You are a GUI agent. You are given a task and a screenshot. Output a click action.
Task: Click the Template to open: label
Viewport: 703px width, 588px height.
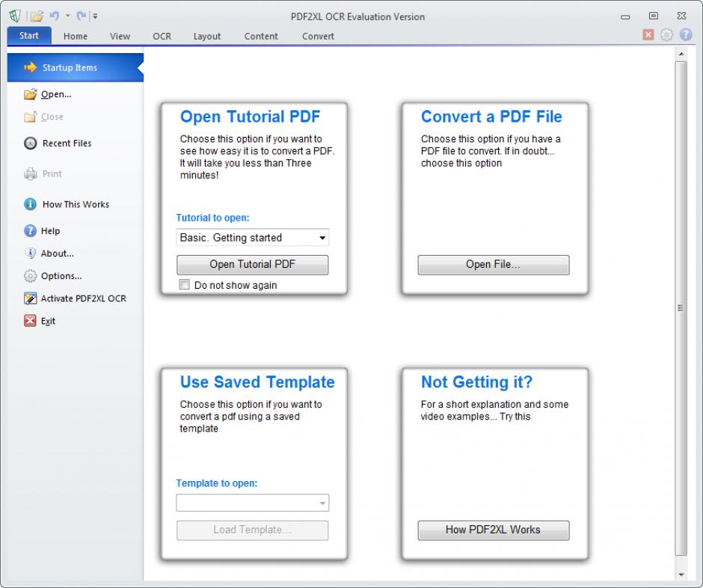click(x=217, y=483)
